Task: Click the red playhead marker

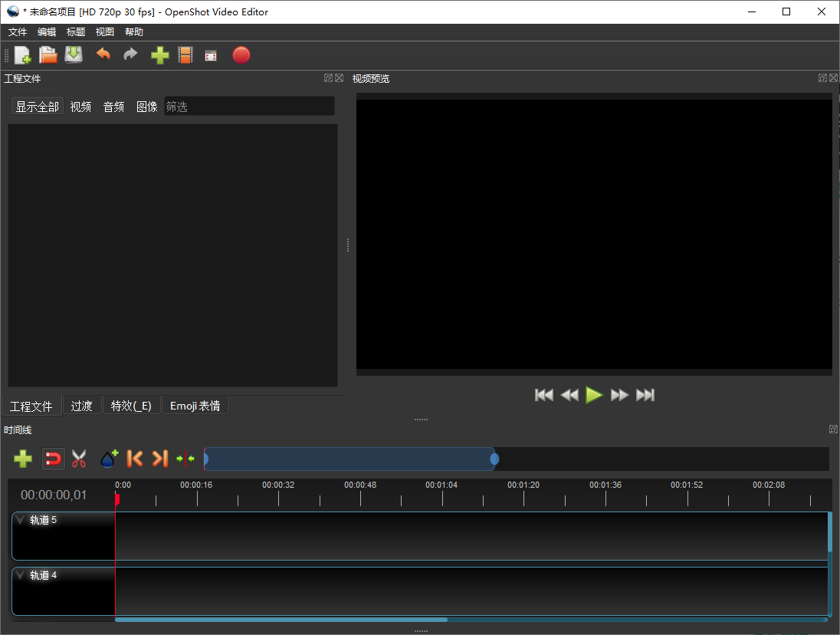Action: coord(116,499)
